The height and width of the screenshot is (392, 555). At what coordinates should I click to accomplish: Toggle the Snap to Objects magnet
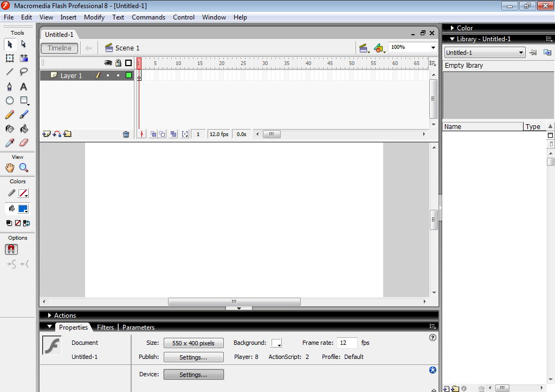coord(11,249)
